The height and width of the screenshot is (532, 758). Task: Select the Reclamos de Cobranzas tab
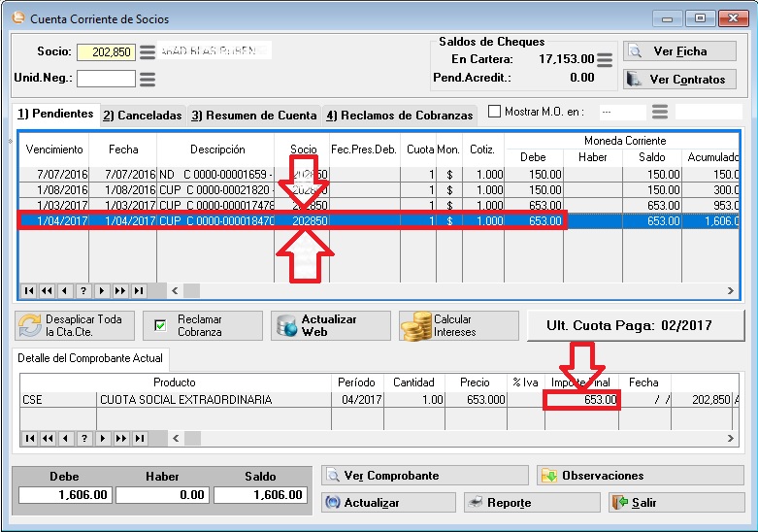399,116
